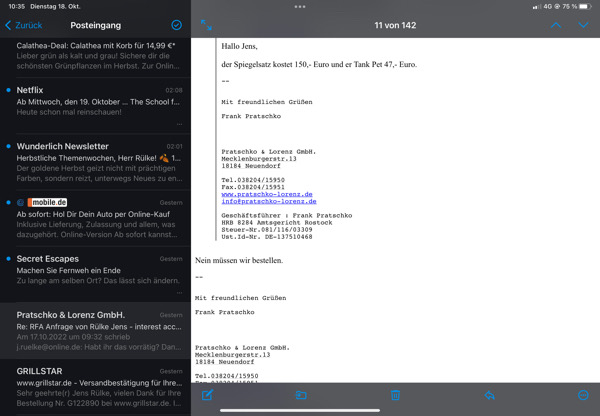
Task: Tap the mobile.de logo badge
Action: [x=47, y=202]
